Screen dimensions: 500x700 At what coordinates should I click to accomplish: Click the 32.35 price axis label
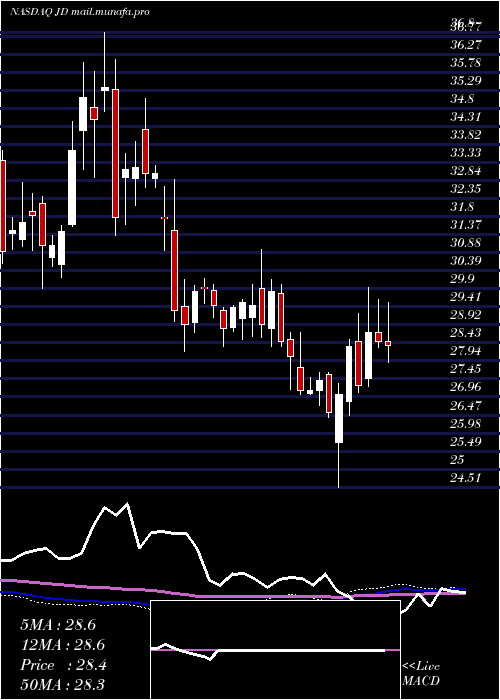pos(466,189)
